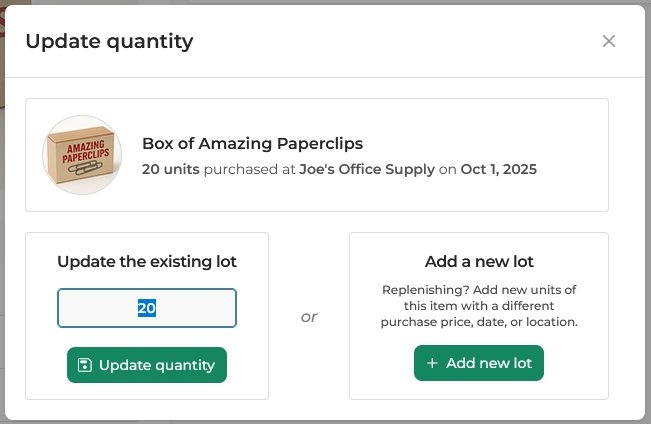Click the "Joe's Office Supply" store name
The height and width of the screenshot is (424, 651).
pos(367,169)
